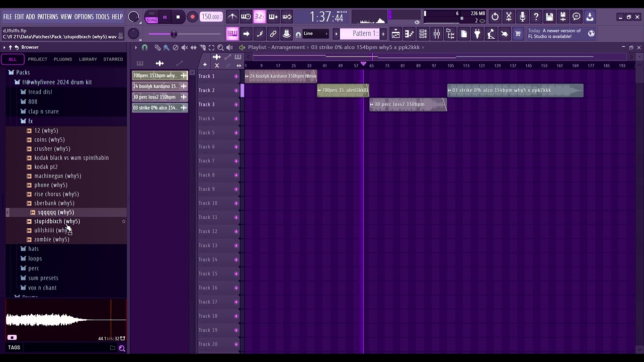This screenshot has width=644, height=362.
Task: Open the link/chain icon in toolbar
Action: (273, 34)
